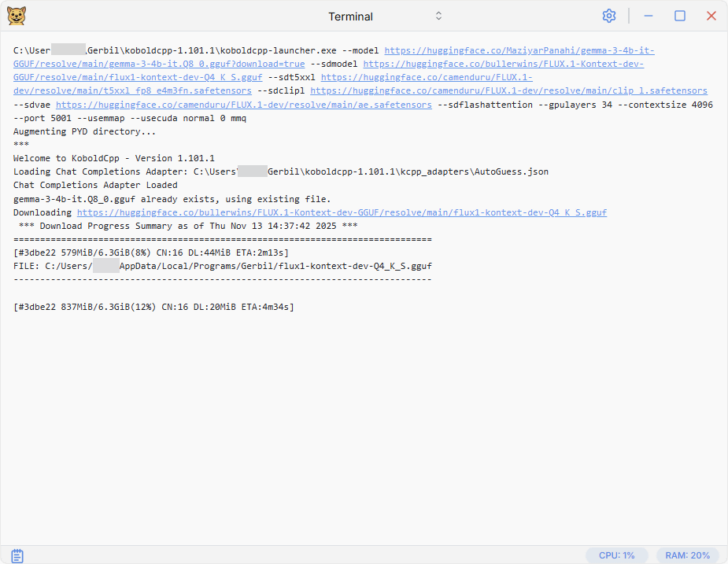The width and height of the screenshot is (728, 564).
Task: Expand the Terminal view selector chevron
Action: click(x=438, y=16)
